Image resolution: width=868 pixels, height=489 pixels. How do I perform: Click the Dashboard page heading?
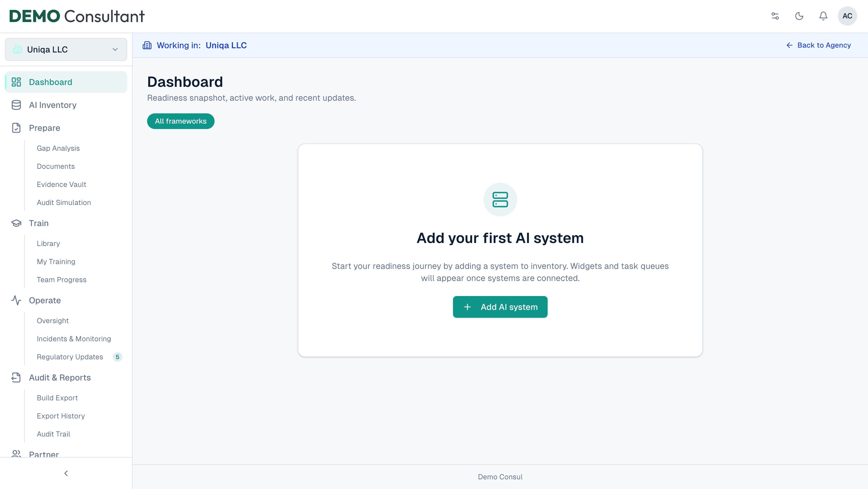(185, 82)
